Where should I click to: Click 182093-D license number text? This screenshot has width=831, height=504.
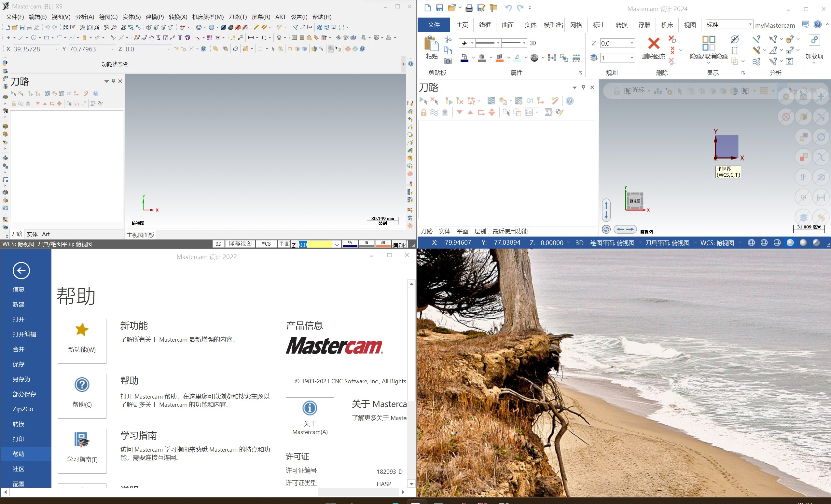click(x=389, y=472)
